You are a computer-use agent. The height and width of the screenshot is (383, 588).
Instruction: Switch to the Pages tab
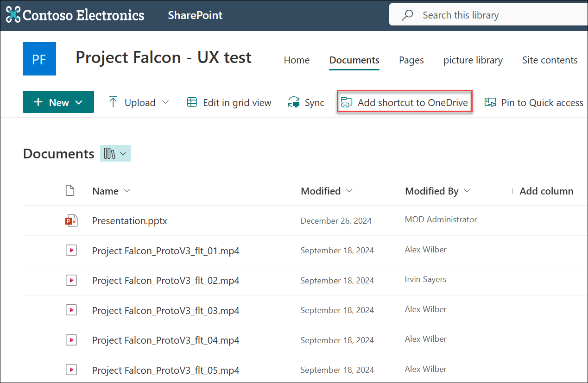pyautogui.click(x=411, y=60)
